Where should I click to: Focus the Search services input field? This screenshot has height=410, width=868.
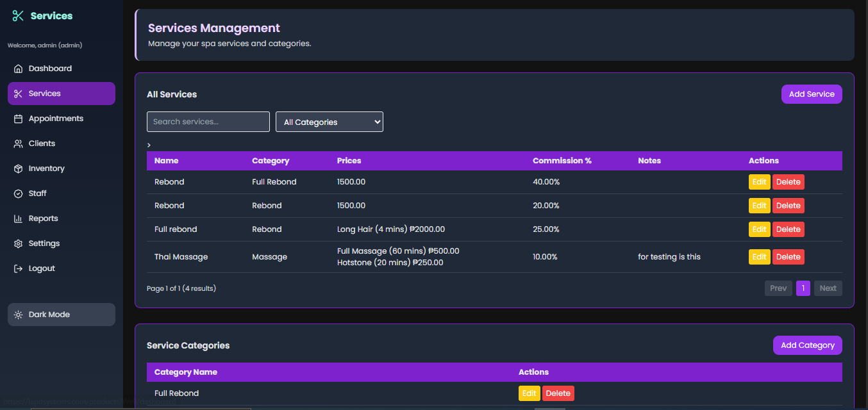point(208,122)
